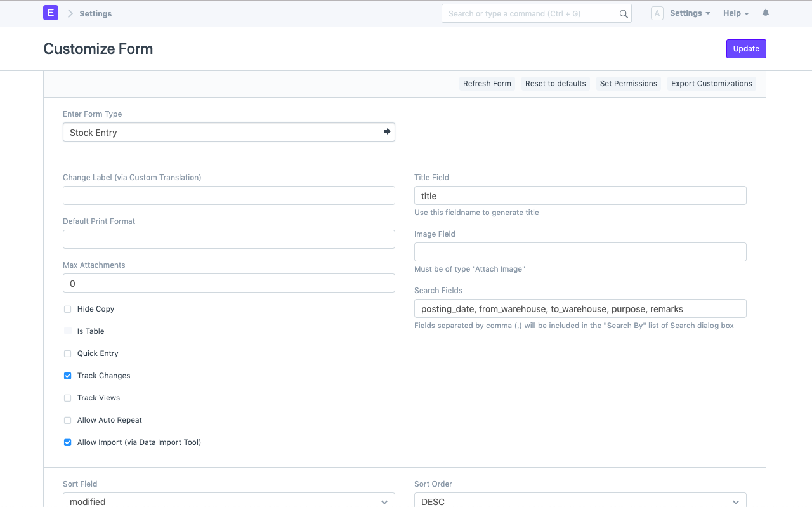This screenshot has width=812, height=507.
Task: Click Reset to defaults
Action: (x=555, y=83)
